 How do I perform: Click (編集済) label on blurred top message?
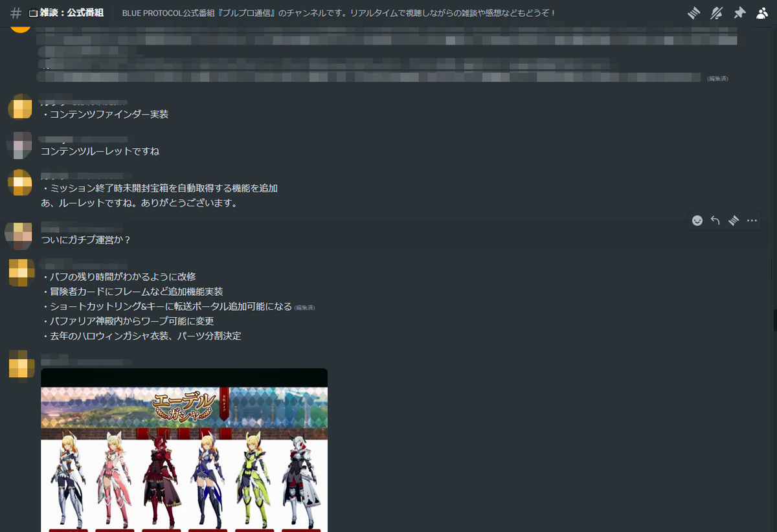point(717,78)
